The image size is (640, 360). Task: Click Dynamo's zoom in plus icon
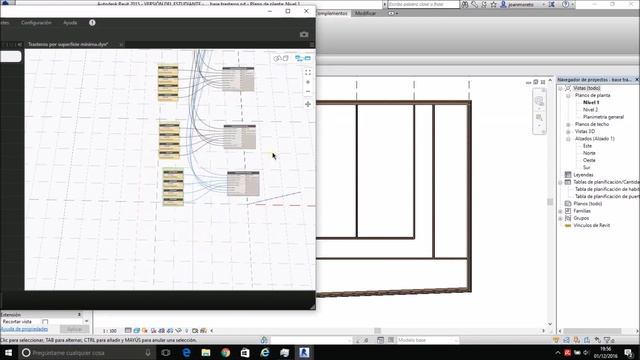(308, 82)
